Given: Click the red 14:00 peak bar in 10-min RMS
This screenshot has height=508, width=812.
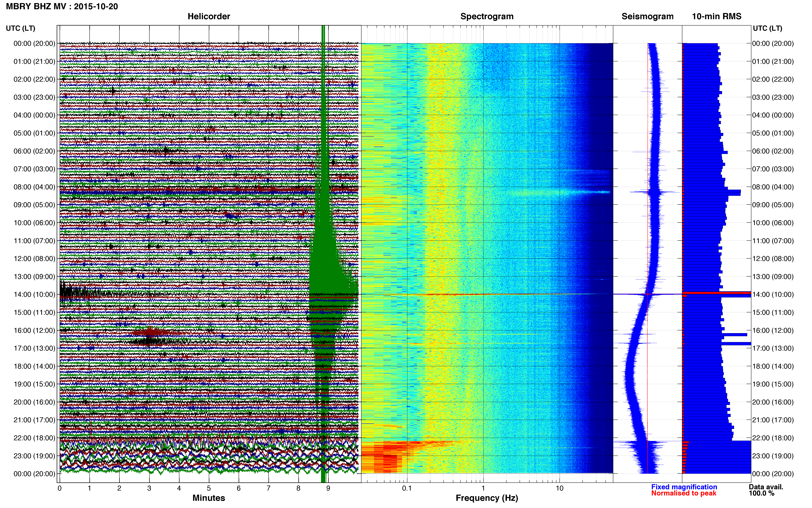Looking at the screenshot, I should click(717, 293).
